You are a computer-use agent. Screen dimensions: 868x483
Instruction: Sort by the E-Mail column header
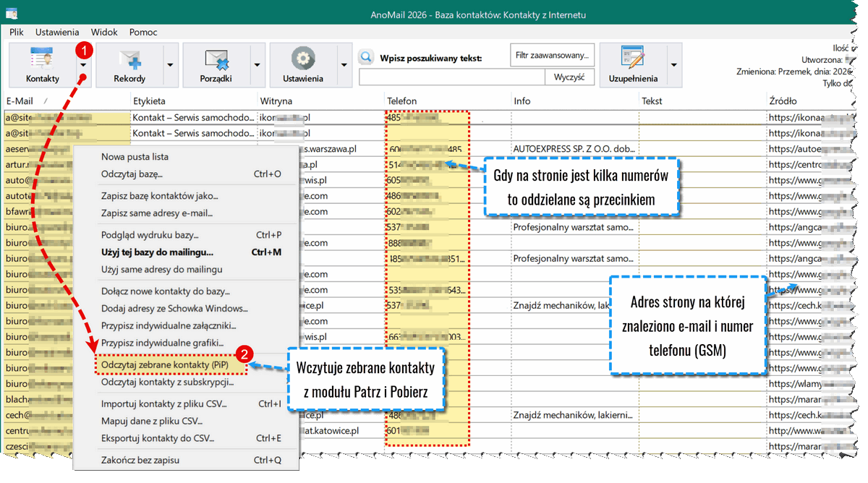pyautogui.click(x=67, y=101)
